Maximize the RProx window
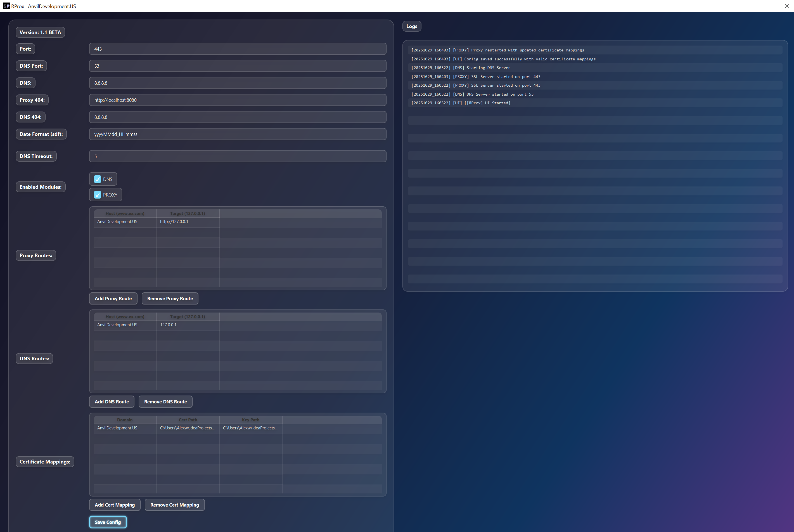Image resolution: width=794 pixels, height=532 pixels. (767, 6)
